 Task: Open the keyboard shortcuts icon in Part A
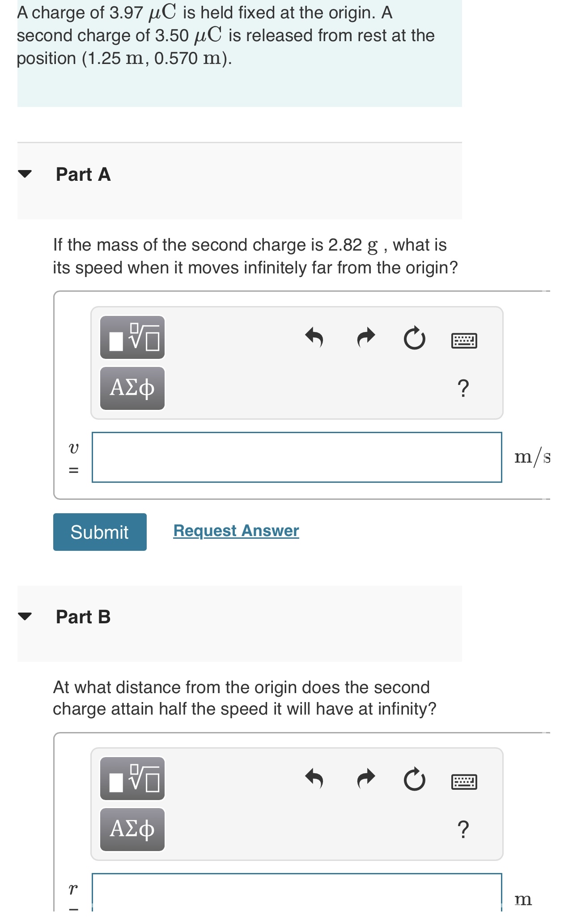pyautogui.click(x=464, y=340)
